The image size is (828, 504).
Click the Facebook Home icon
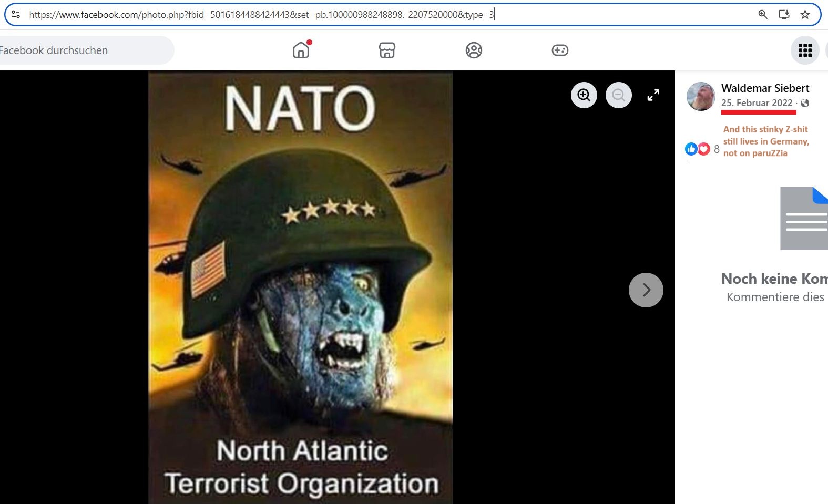(301, 50)
